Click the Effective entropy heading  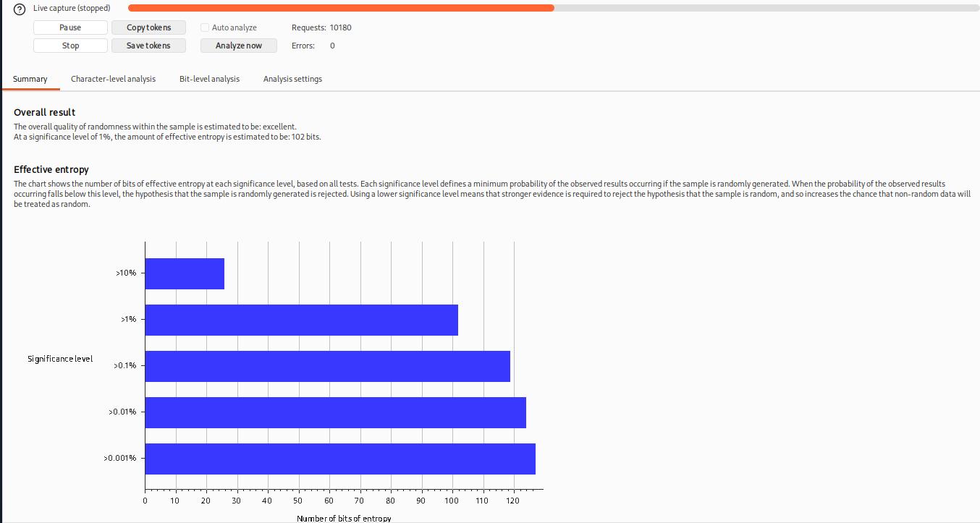(x=51, y=169)
